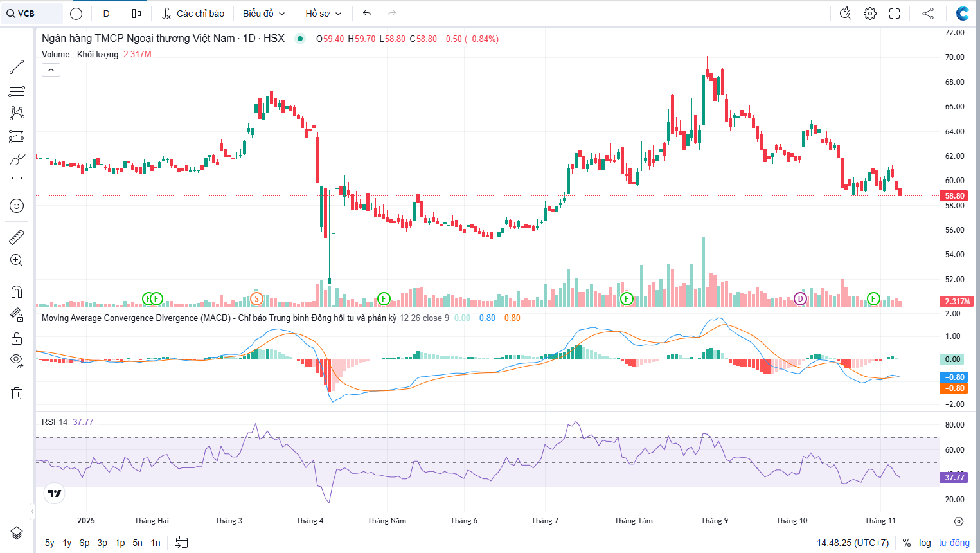Viewport: 980px width, 553px height.
Task: Expand the Hồ sơ dropdown menu
Action: pyautogui.click(x=323, y=14)
